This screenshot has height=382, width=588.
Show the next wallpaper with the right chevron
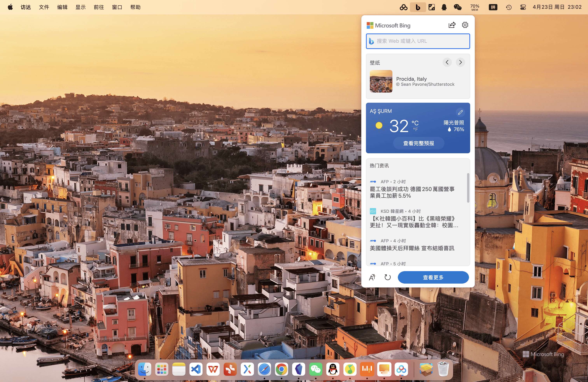[x=460, y=62]
